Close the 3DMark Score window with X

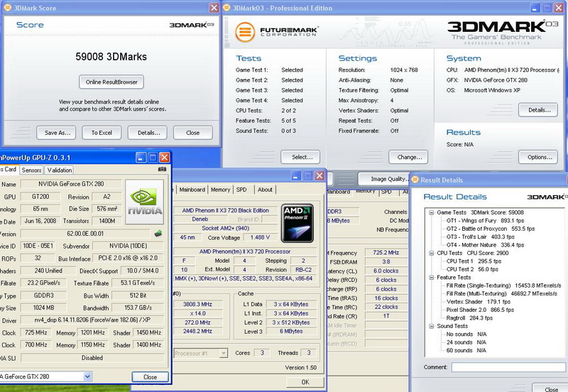click(214, 8)
